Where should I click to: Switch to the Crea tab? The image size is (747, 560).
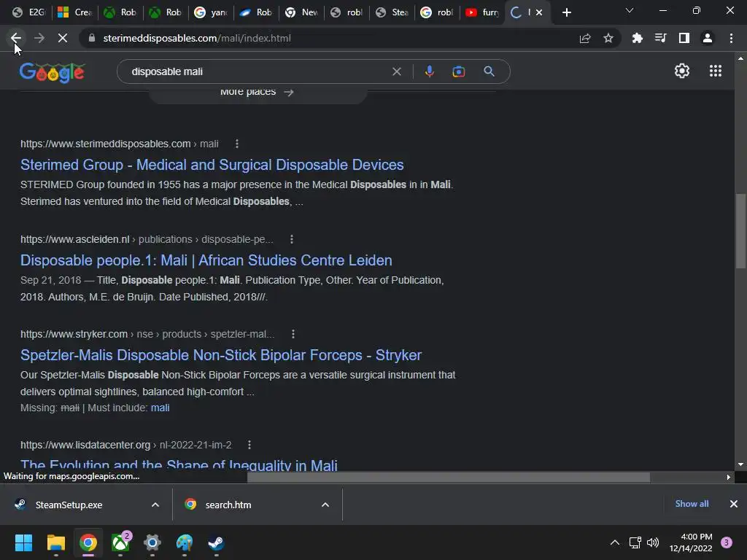(x=75, y=12)
